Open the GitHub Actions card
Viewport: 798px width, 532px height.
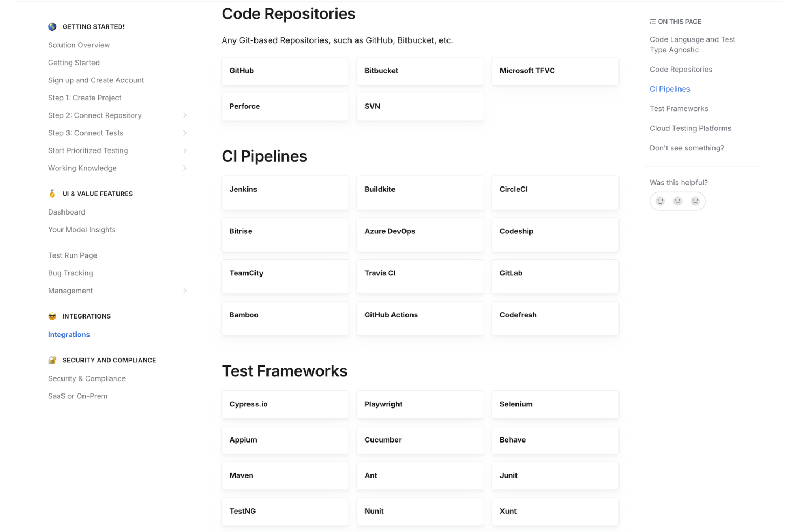tap(420, 319)
